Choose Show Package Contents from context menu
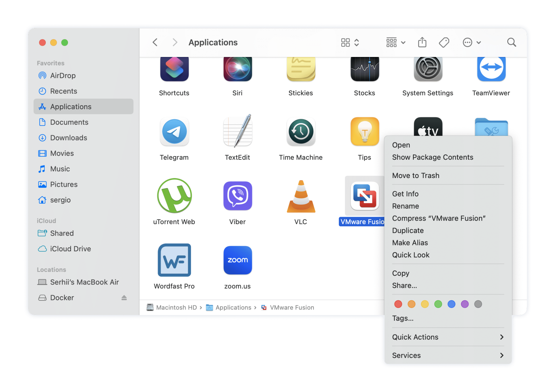This screenshot has height=392, width=555. click(x=433, y=157)
